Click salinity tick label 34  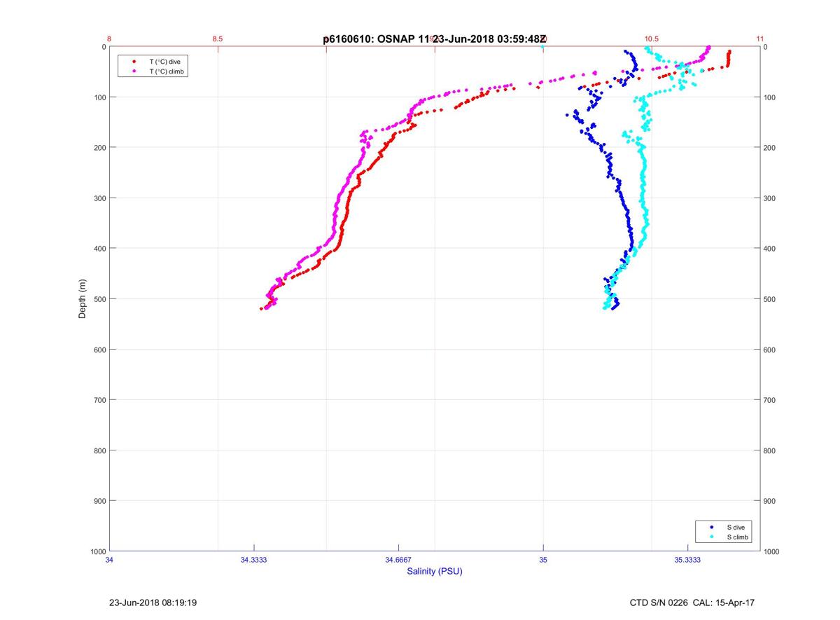(110, 559)
